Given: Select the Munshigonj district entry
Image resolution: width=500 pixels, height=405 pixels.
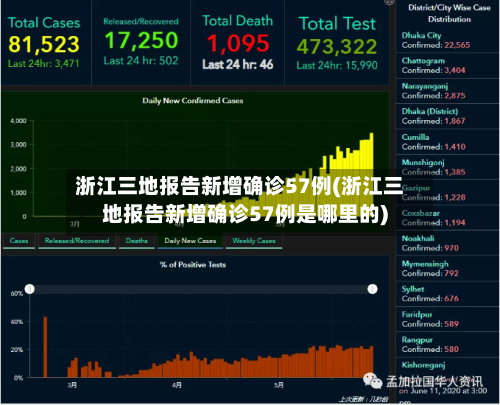Looking at the screenshot, I should point(447,167).
